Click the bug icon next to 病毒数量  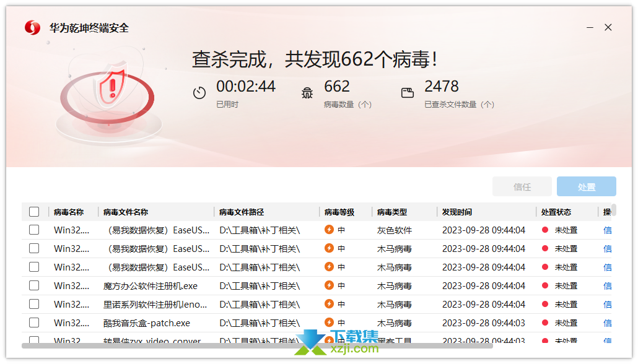click(x=307, y=93)
